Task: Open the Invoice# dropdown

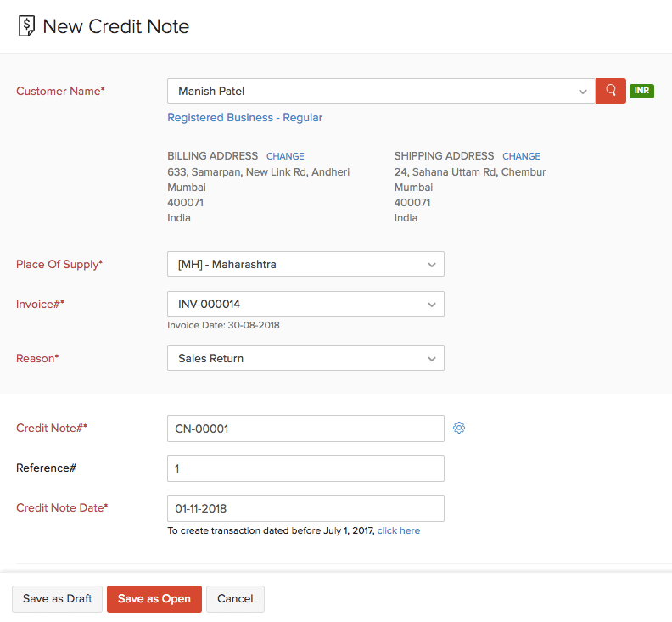Action: pos(305,304)
